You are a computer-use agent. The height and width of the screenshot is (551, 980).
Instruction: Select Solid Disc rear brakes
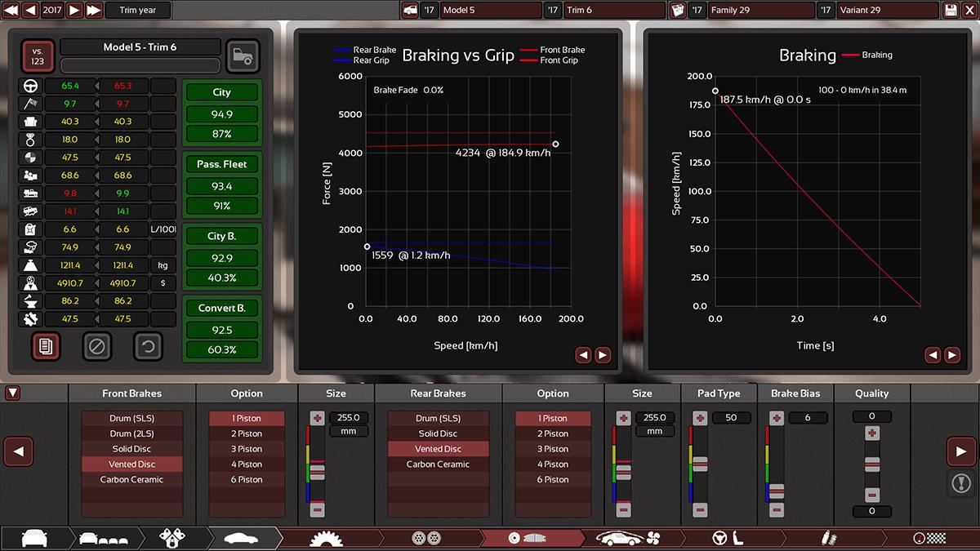click(438, 433)
